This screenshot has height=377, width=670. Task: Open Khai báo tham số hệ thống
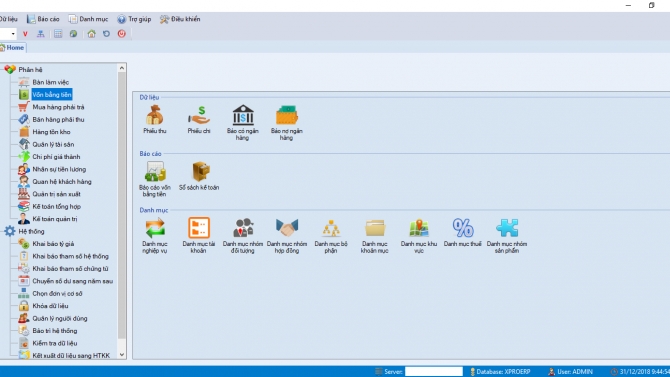click(x=71, y=256)
